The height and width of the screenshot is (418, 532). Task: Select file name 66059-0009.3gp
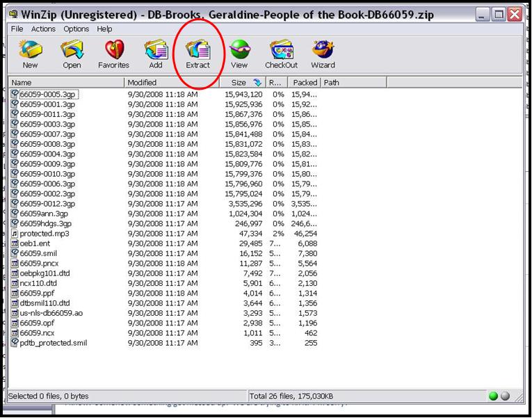(47, 164)
